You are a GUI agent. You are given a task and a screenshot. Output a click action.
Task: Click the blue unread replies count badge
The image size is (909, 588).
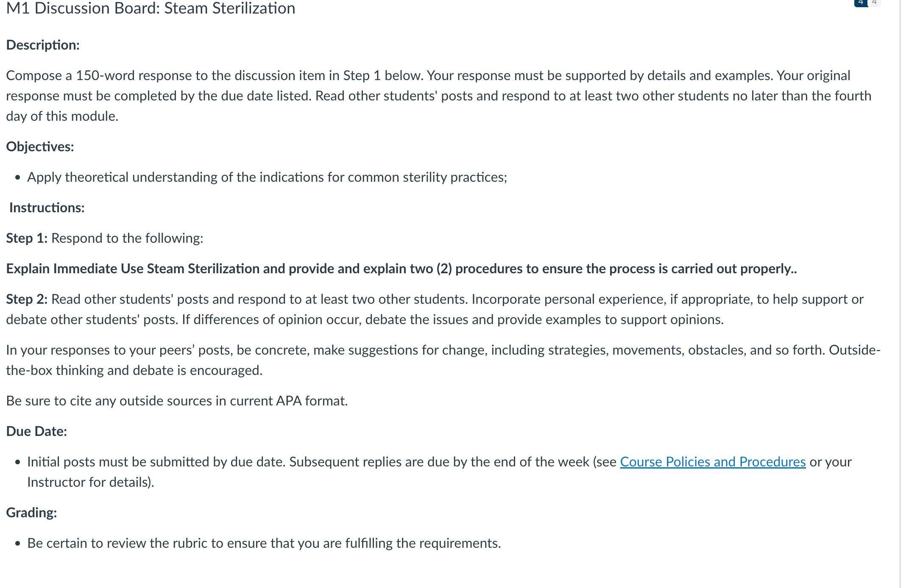coord(861,3)
